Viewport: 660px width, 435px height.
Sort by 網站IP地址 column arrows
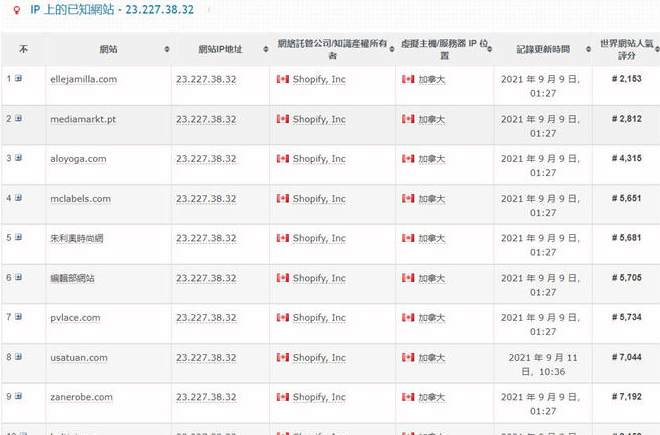coord(264,49)
